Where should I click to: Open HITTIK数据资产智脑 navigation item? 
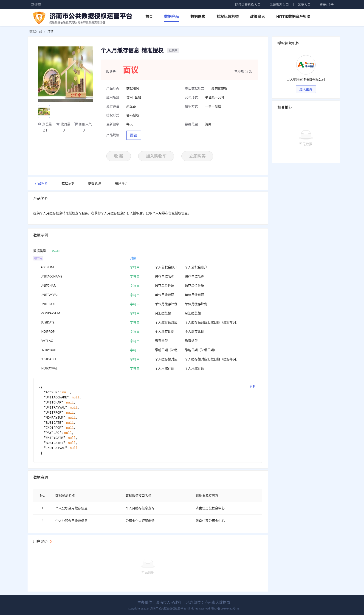click(x=293, y=17)
